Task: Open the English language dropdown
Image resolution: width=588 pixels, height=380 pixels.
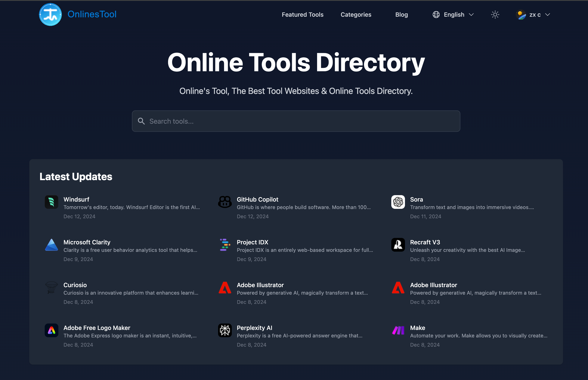Action: 453,15
